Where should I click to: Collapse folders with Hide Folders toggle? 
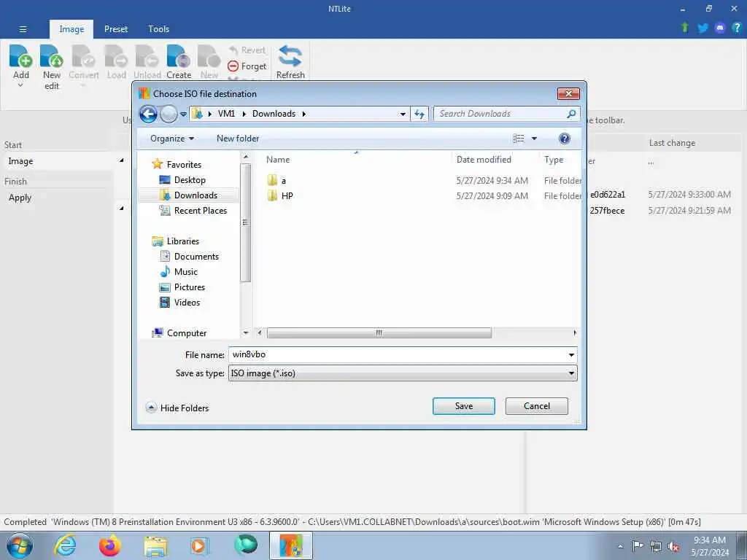177,408
